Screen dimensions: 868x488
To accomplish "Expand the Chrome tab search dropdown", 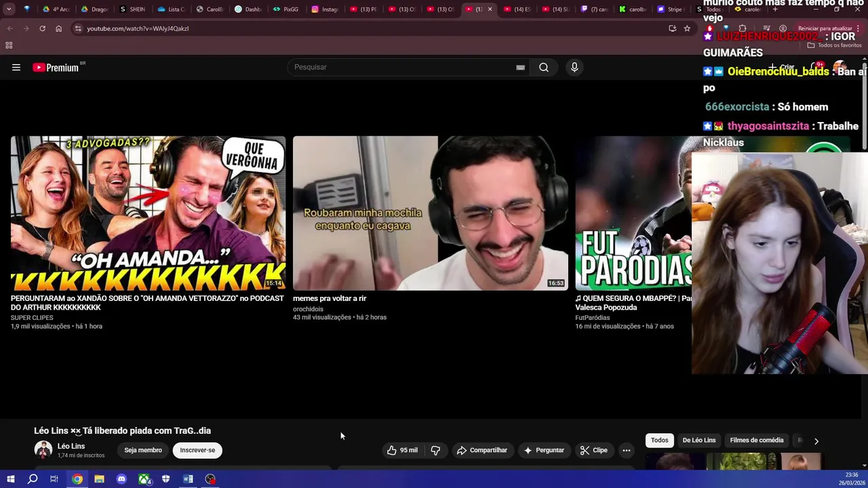I will click(x=9, y=9).
